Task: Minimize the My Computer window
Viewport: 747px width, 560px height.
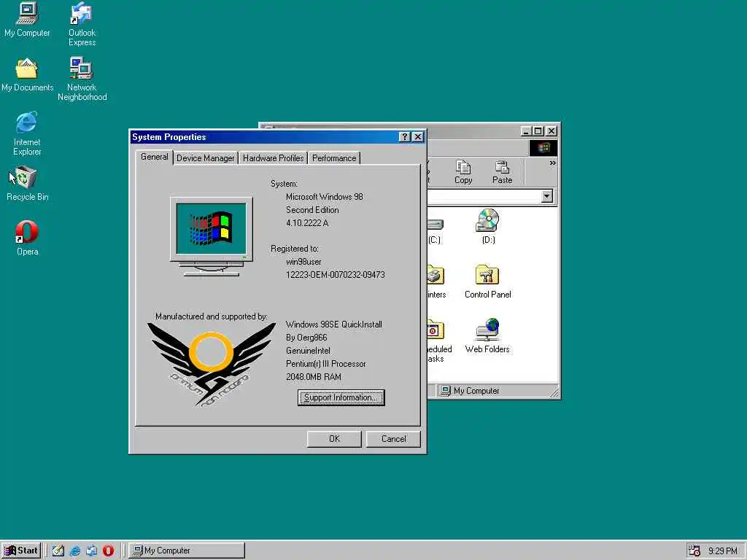Action: coord(526,131)
